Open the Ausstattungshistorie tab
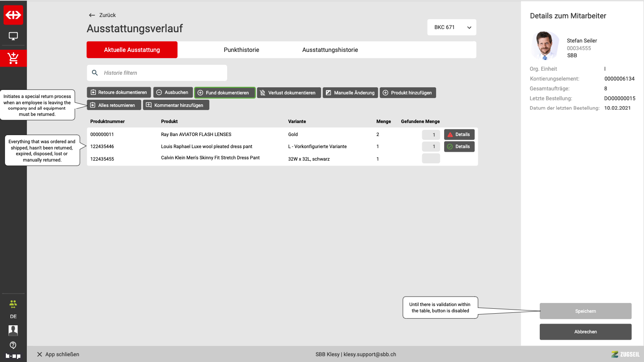This screenshot has height=362, width=644. pyautogui.click(x=330, y=50)
